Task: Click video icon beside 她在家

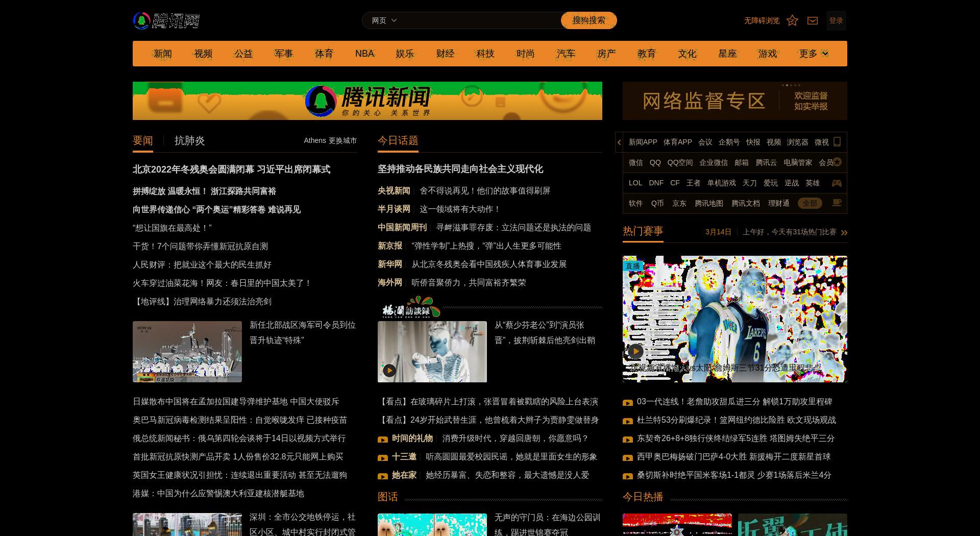Action: coord(383,476)
